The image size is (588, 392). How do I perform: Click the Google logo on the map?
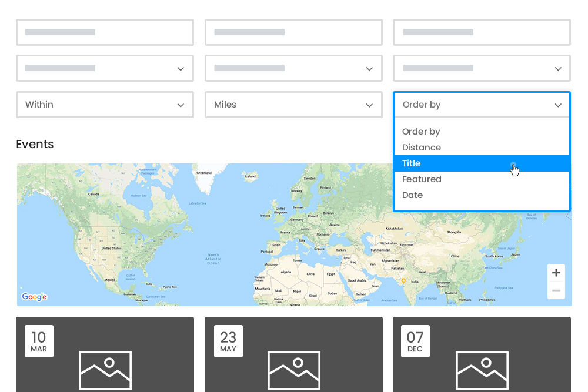tap(34, 297)
